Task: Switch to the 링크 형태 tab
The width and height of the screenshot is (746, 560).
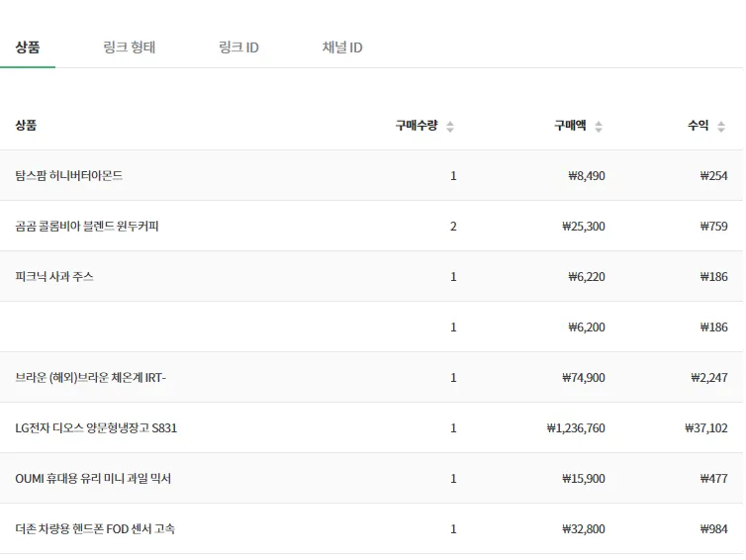Action: pyautogui.click(x=129, y=47)
